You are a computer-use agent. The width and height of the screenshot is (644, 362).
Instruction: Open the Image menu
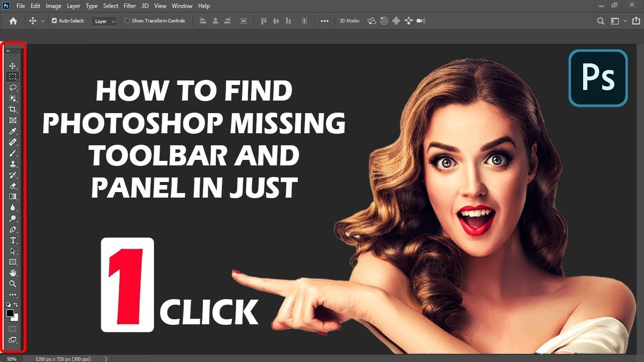coord(53,6)
